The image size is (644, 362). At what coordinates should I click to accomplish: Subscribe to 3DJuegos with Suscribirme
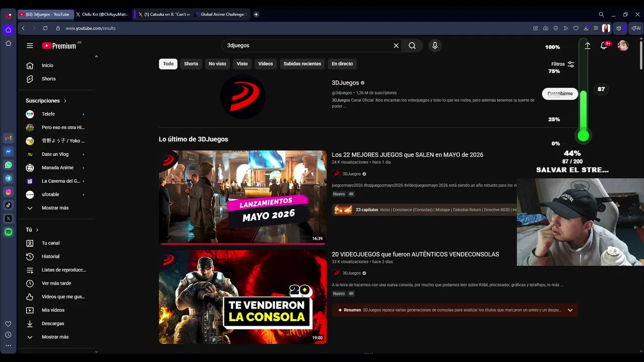tap(560, 94)
